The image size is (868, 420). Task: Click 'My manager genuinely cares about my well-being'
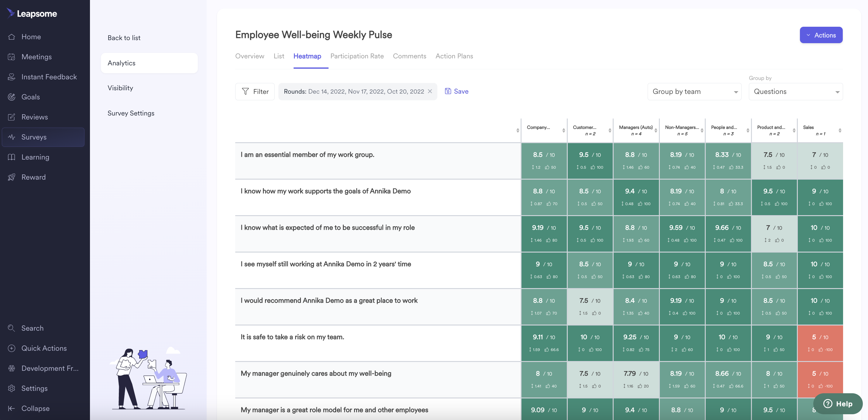tap(316, 374)
